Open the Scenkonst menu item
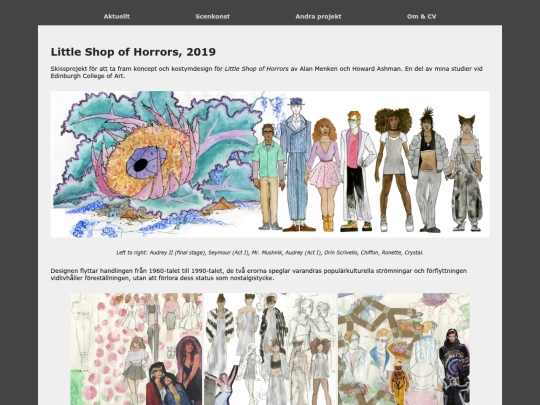This screenshot has width=540, height=405. click(x=212, y=17)
